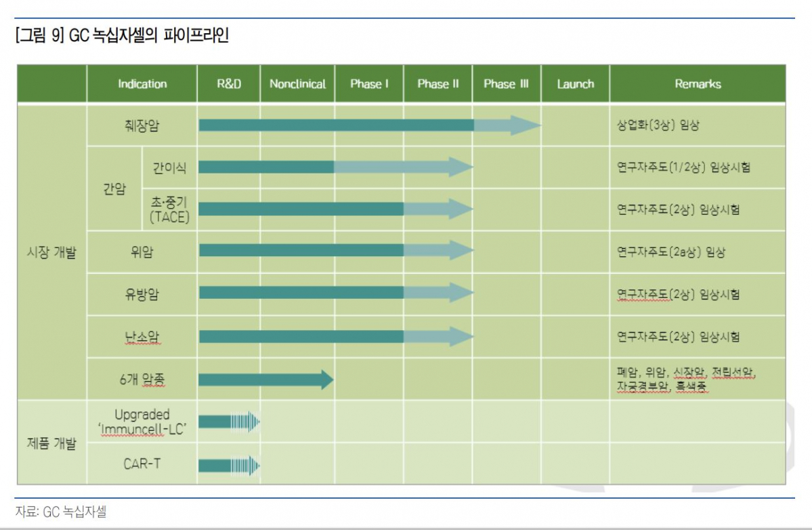The image size is (812, 530).
Task: Click the Upgraded Immuncell-LC striped arrow
Action: tap(229, 422)
